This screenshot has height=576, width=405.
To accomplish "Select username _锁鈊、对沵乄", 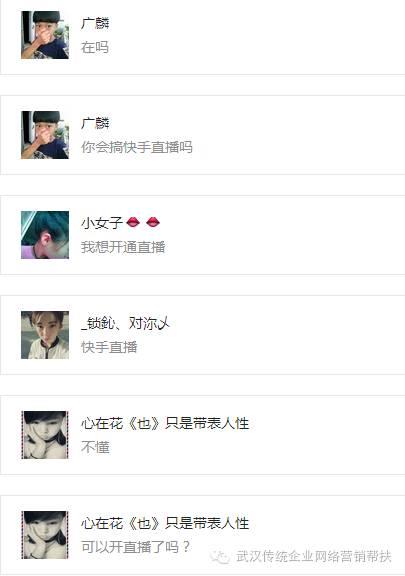I will click(x=125, y=323).
